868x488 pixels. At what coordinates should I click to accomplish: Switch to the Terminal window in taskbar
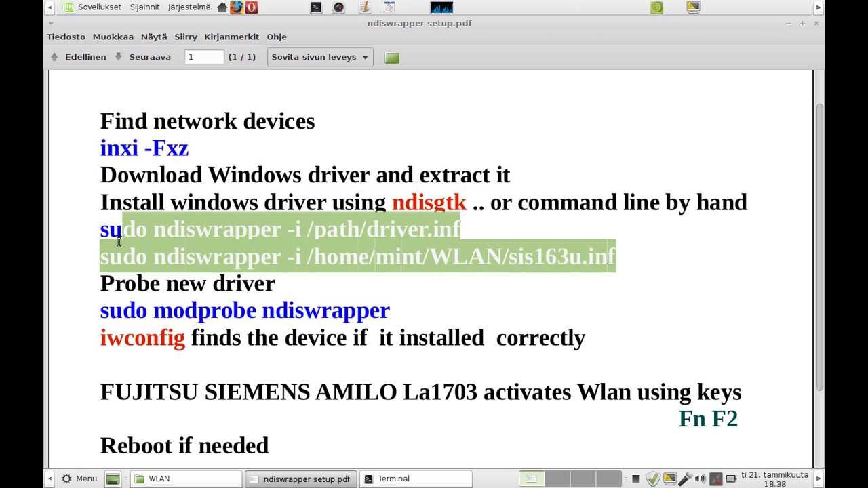pos(415,479)
